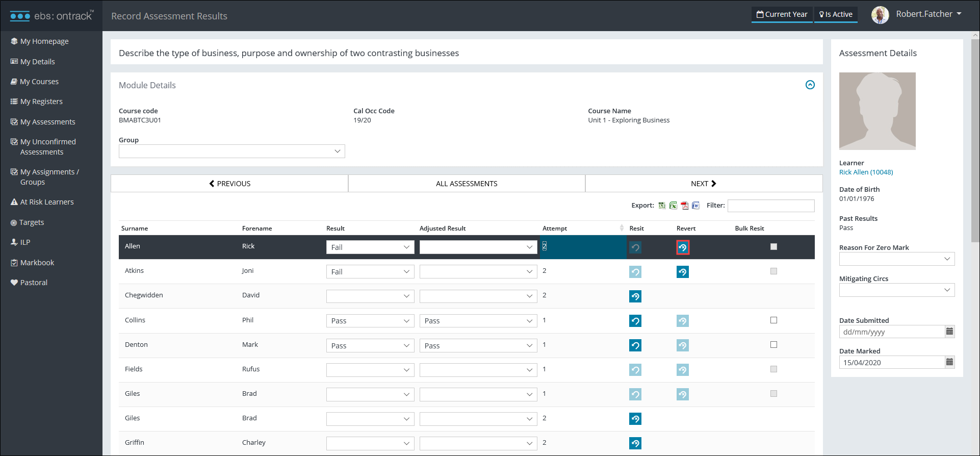Open the Result dropdown for Rick Allen
This screenshot has width=980, height=456.
[370, 247]
